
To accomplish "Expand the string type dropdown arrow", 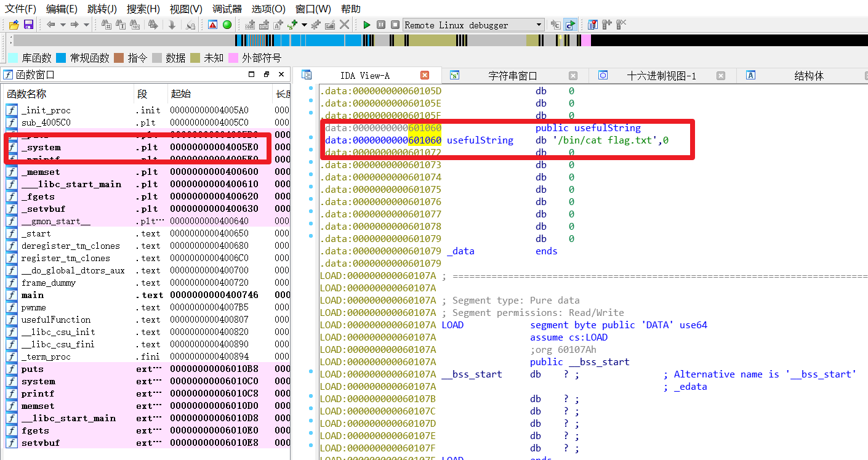I will [303, 25].
